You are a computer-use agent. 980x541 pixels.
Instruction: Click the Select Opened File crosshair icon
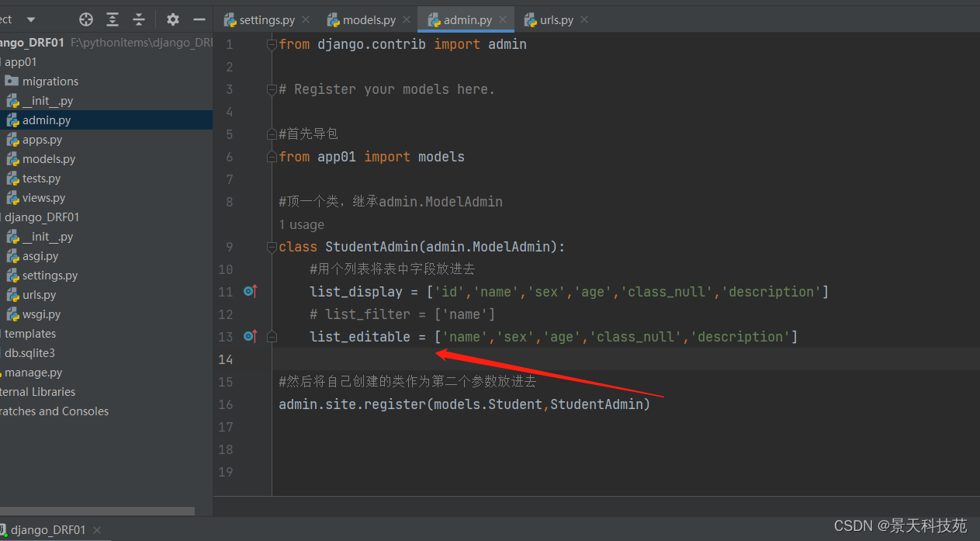pos(85,19)
